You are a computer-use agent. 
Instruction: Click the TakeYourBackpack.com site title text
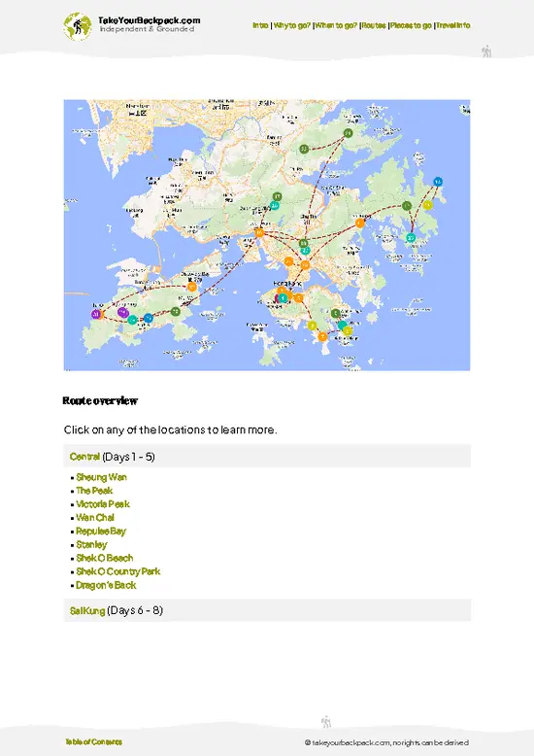pos(149,20)
